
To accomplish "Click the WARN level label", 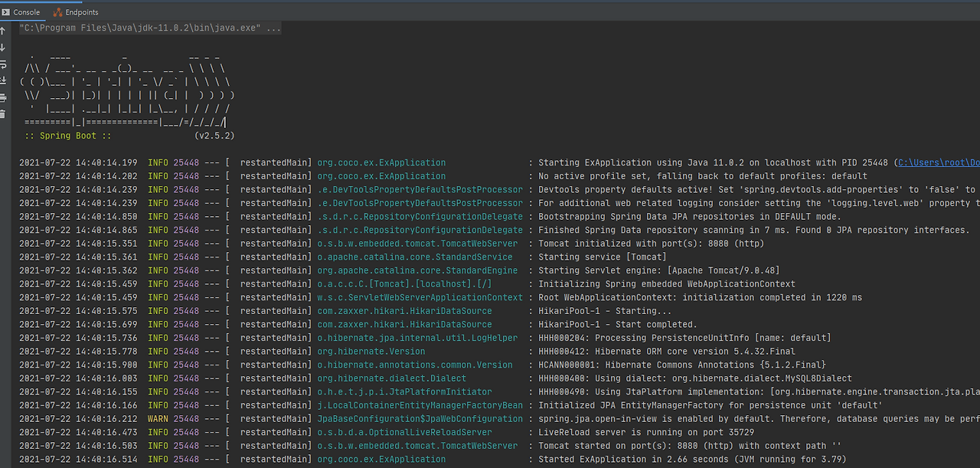I will [158, 419].
